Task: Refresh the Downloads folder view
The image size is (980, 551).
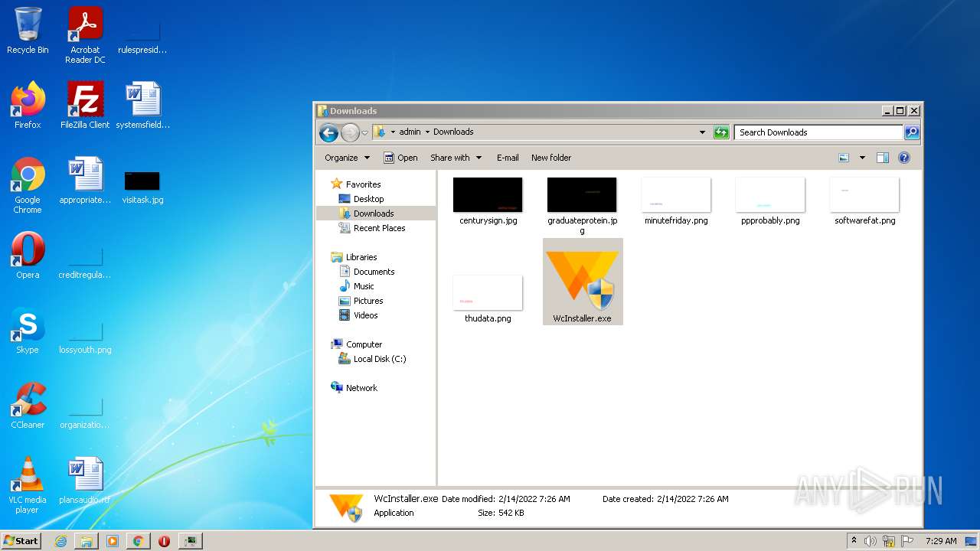Action: click(721, 132)
